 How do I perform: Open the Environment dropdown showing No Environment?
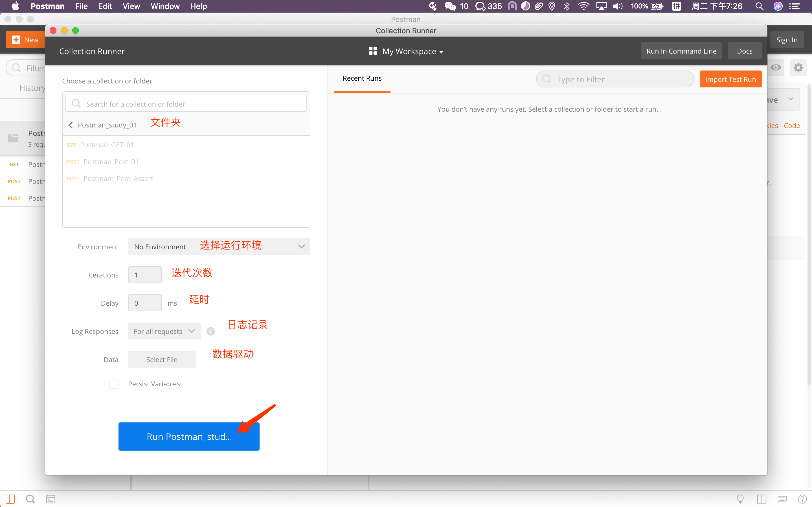(x=219, y=246)
